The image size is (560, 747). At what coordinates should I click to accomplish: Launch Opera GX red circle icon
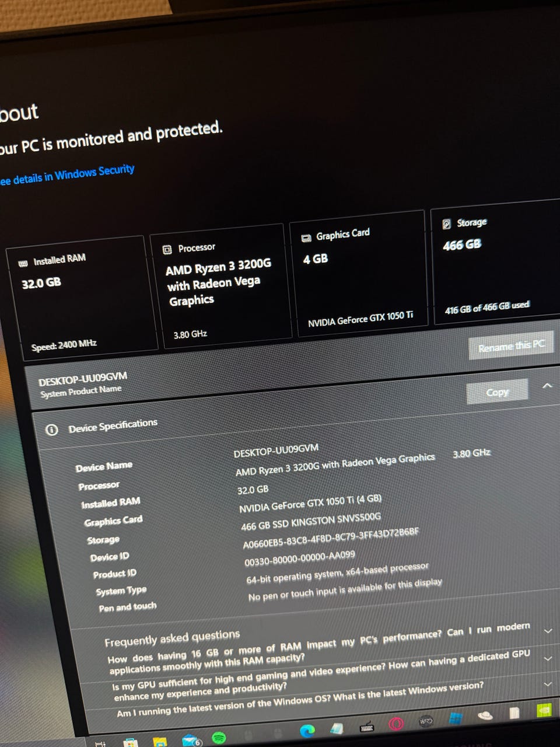(396, 724)
